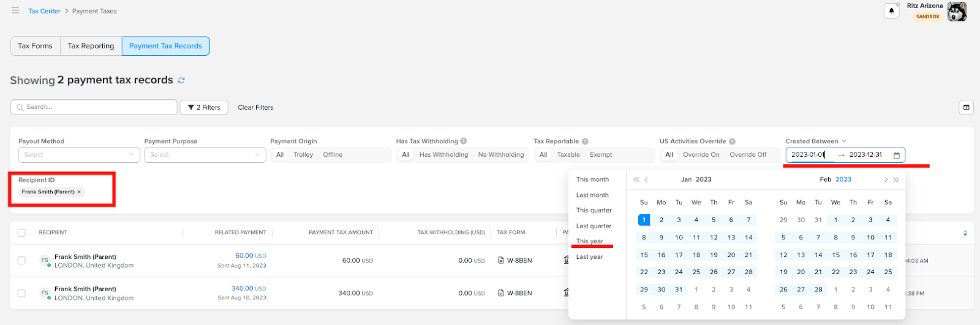The width and height of the screenshot is (980, 325).
Task: Click the SANDBOX badge
Action: point(928,17)
